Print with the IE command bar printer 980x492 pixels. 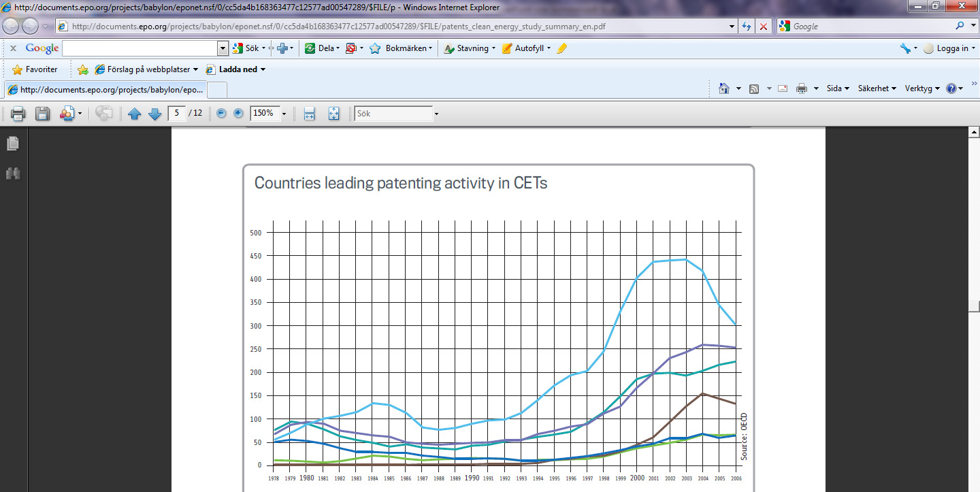pos(802,88)
